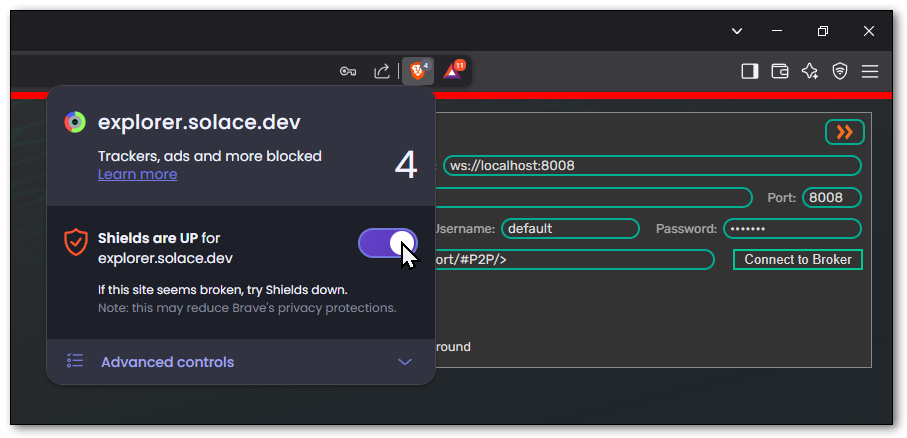Click 'If this site seems broken' text
The height and width of the screenshot is (438, 907).
(223, 290)
